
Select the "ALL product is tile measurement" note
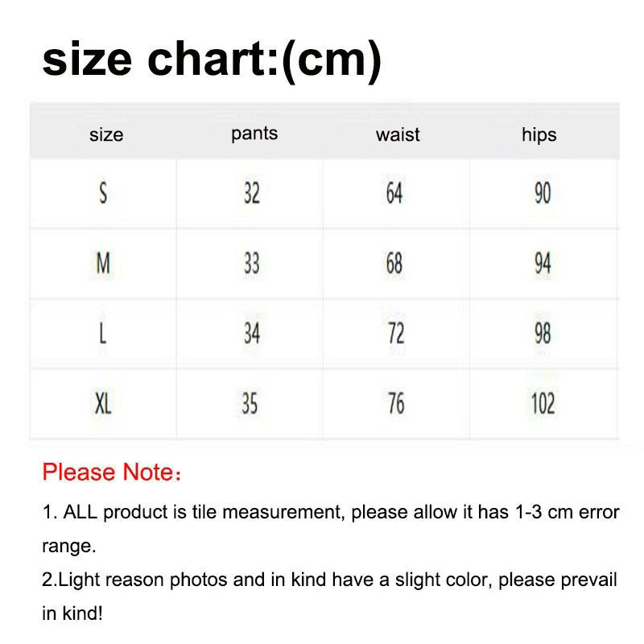tap(330, 513)
